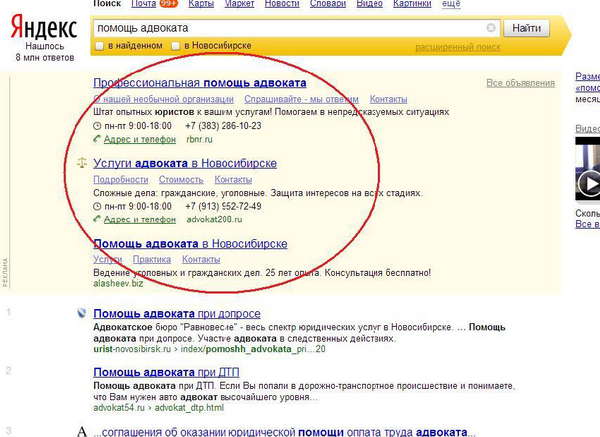Click the Найти search button
600x437 pixels.
(x=527, y=28)
